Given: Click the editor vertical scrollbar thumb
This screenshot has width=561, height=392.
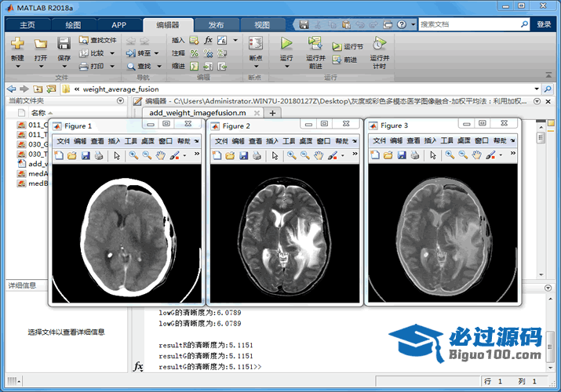Looking at the screenshot, I should (x=541, y=137).
